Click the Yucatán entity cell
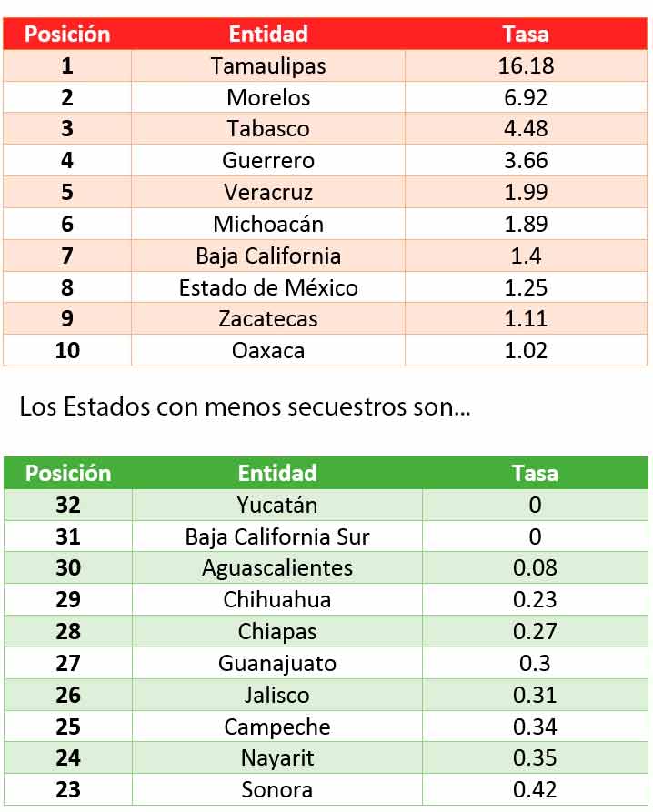 [277, 505]
